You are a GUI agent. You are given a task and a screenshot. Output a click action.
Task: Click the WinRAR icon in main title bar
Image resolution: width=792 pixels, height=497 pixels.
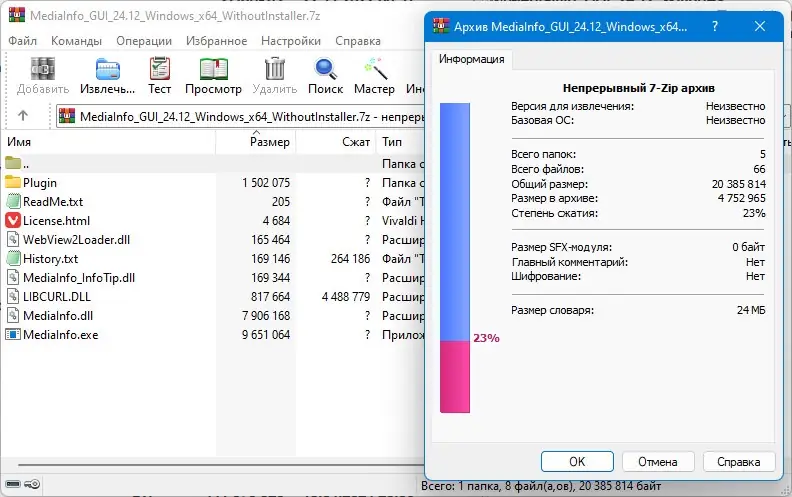pos(17,15)
